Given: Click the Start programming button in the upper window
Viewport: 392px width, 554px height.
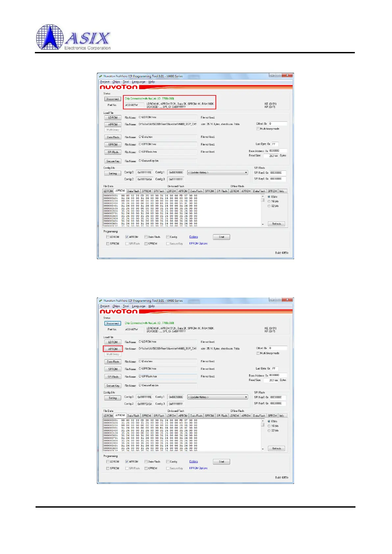Looking at the screenshot, I should point(222,237).
